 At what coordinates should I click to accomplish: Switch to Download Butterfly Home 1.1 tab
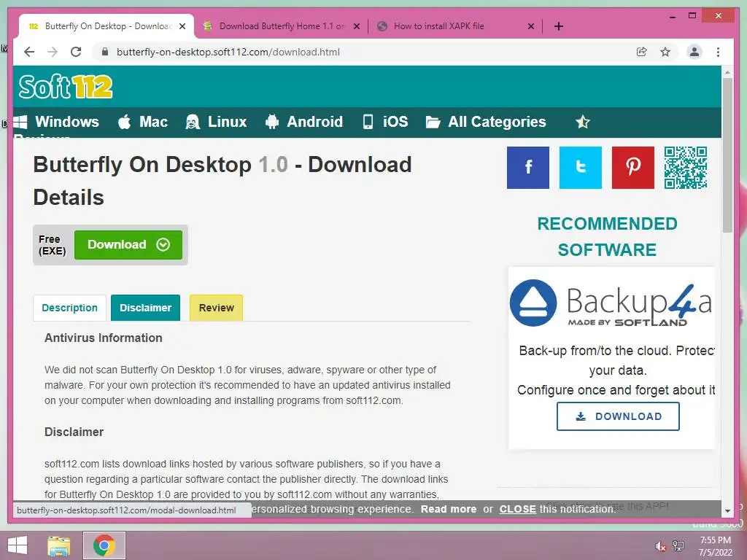[281, 26]
